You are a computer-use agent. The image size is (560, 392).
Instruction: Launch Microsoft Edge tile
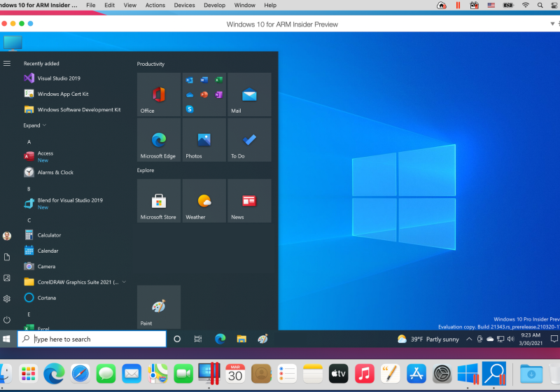(159, 140)
